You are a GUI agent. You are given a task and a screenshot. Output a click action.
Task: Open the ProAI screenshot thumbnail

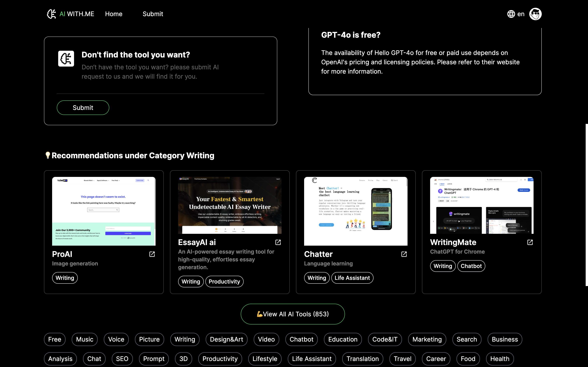coord(104,211)
